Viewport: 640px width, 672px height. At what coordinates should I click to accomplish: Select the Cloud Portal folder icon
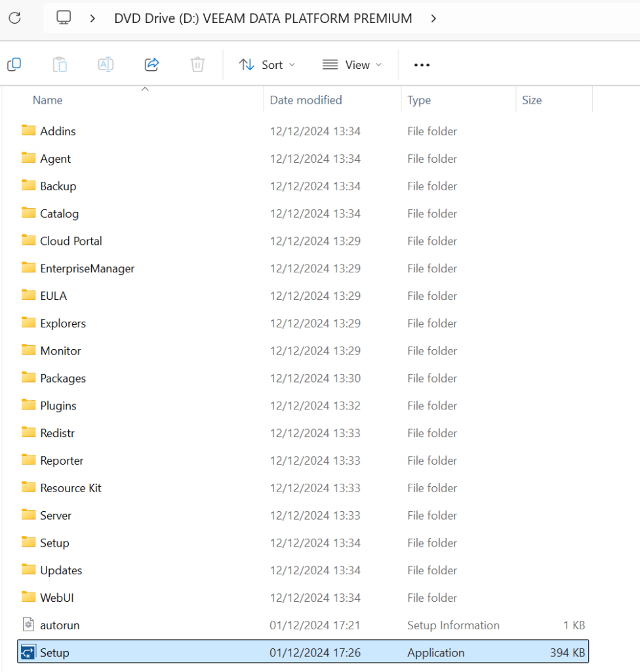click(29, 240)
